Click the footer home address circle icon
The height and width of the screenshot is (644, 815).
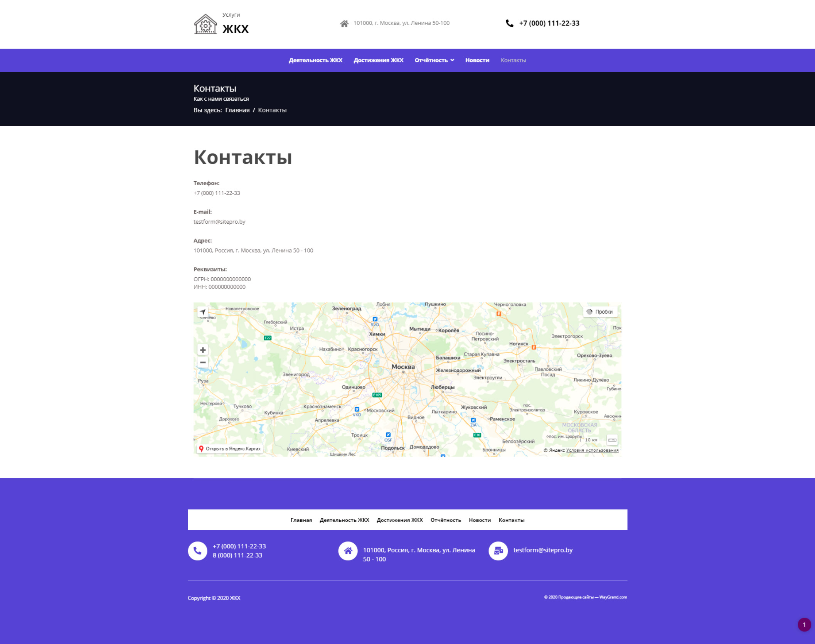pyautogui.click(x=348, y=551)
